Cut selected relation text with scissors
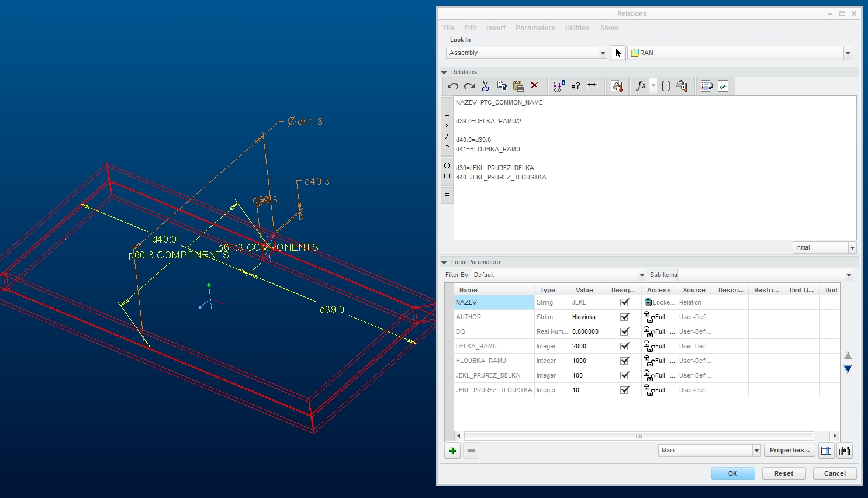Screen dimensions: 868x498 click(486, 86)
